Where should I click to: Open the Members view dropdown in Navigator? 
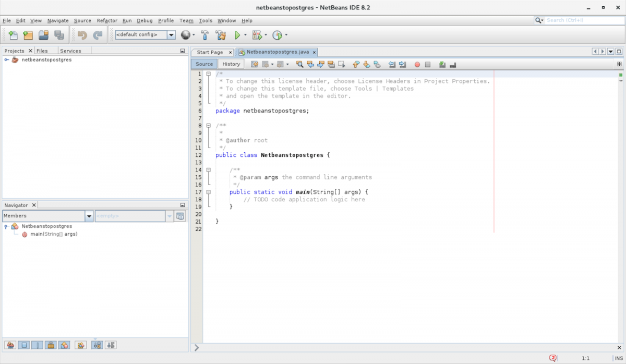tap(89, 216)
